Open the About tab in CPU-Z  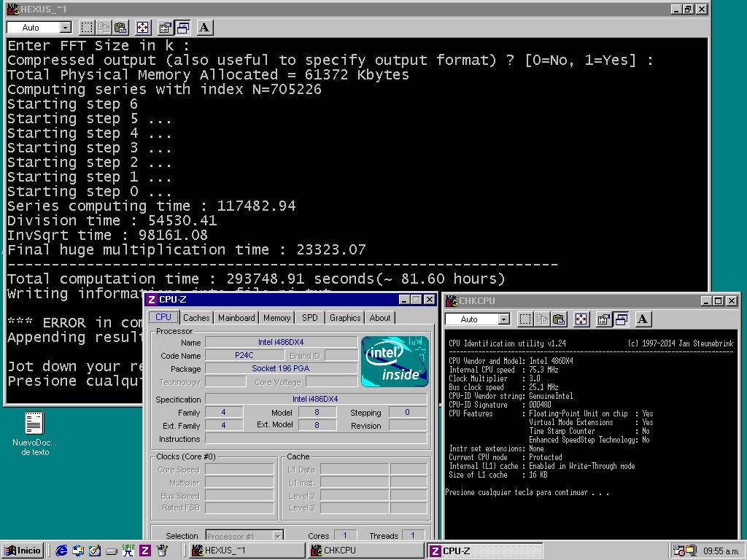point(380,318)
